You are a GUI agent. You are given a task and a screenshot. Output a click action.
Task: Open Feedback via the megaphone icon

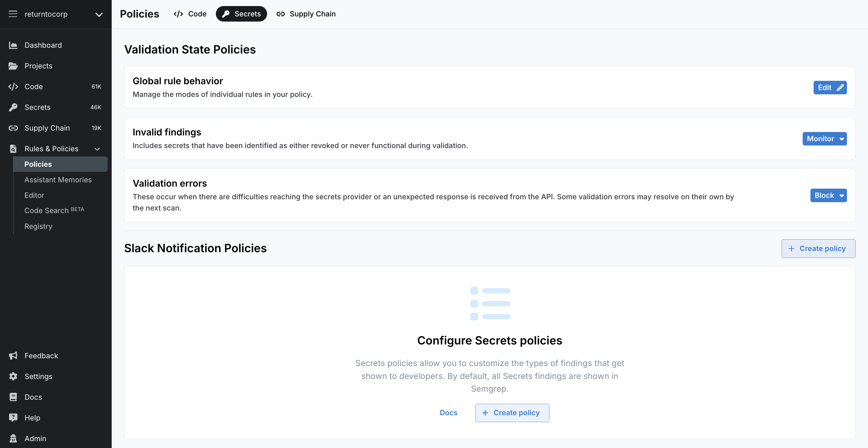(x=13, y=355)
